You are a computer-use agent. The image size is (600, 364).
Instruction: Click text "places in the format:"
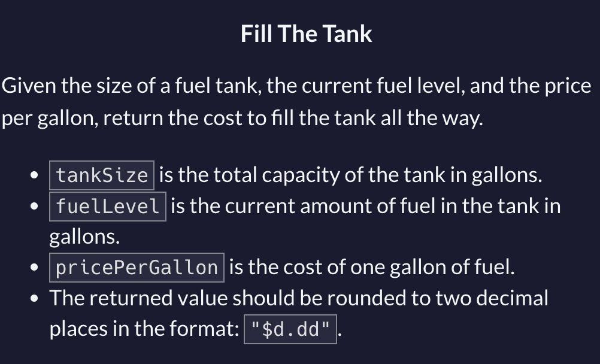pos(144,329)
